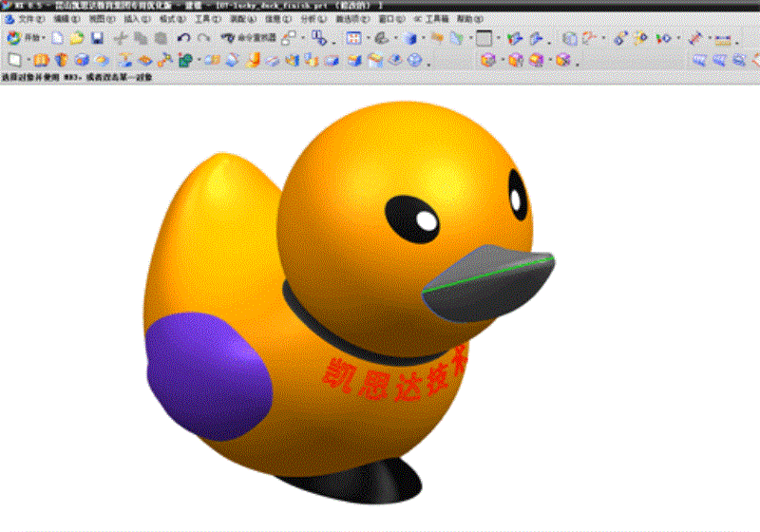Expand the dropdown next to the sketch square icon
Viewport: 760px width, 532px height.
point(499,39)
